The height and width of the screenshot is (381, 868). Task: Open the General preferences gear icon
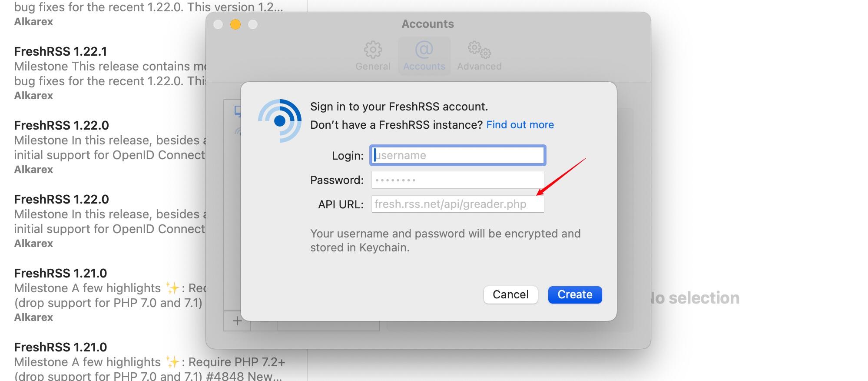click(373, 50)
